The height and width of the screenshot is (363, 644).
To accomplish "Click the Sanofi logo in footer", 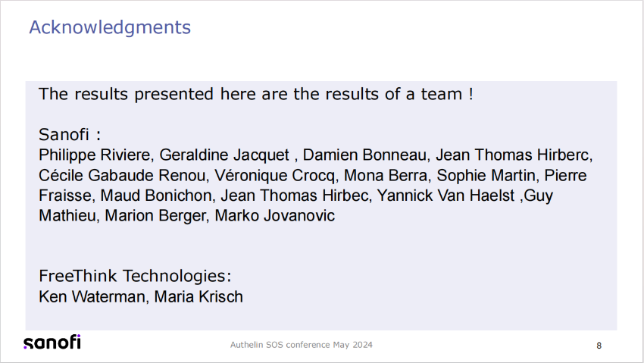I will tap(52, 342).
